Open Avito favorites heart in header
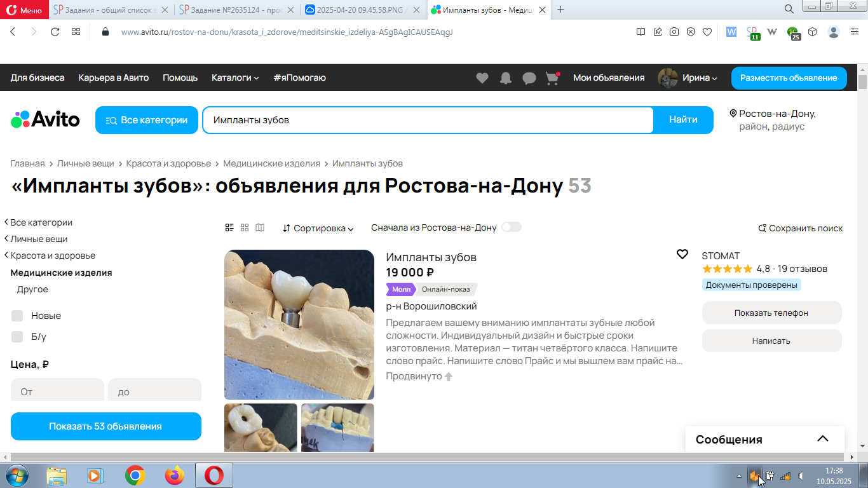This screenshot has width=868, height=488. (482, 78)
